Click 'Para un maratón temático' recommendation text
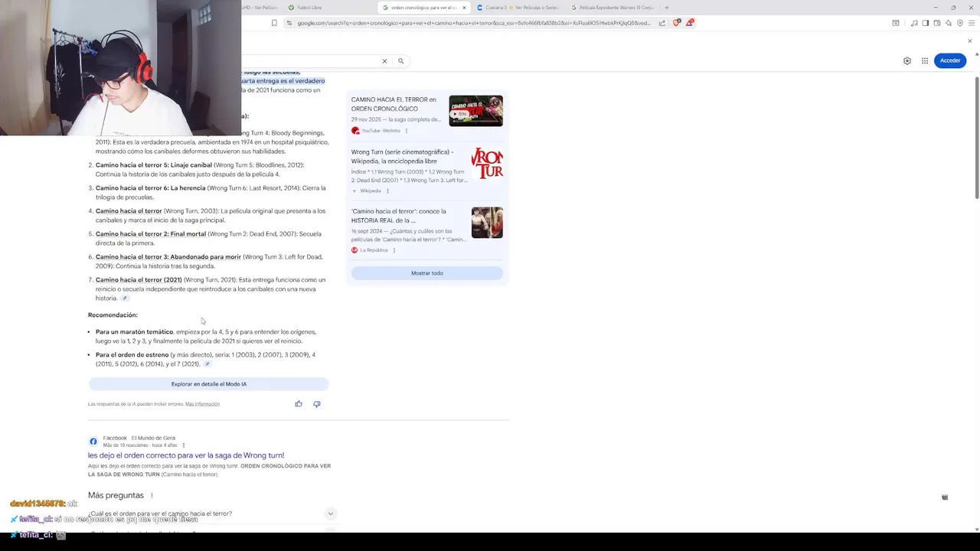The image size is (980, 551). (x=135, y=332)
